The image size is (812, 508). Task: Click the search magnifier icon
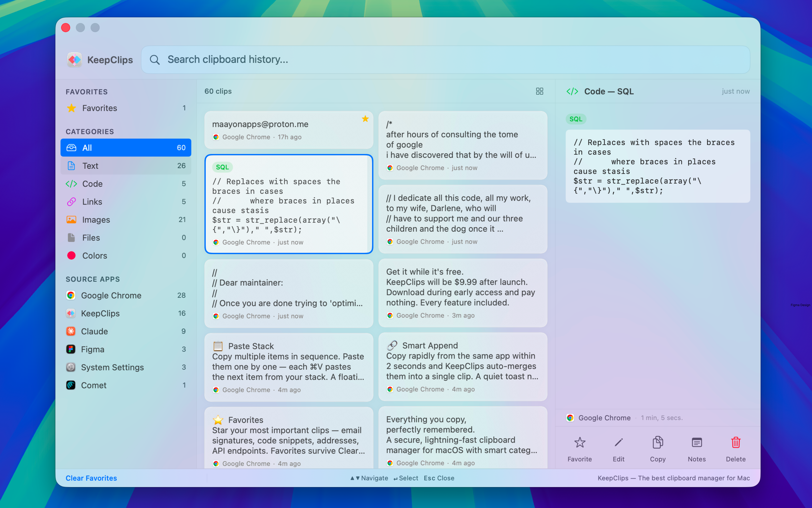click(155, 60)
